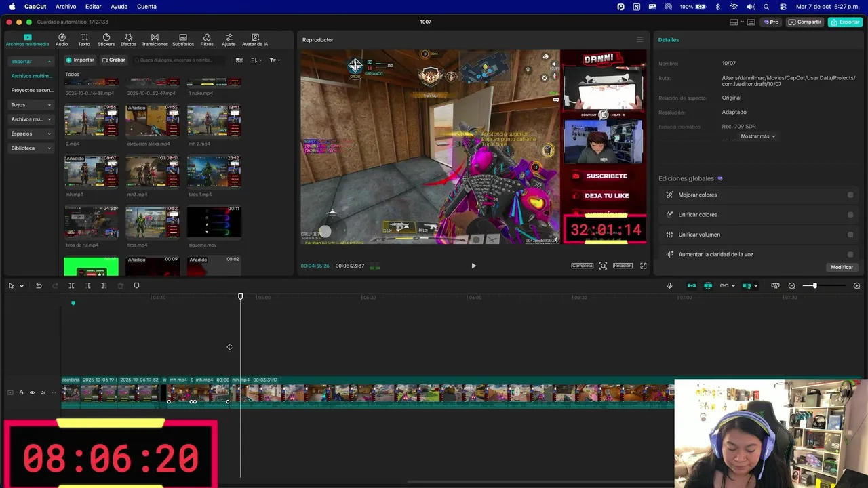Open selection tool dropdown arrow
This screenshot has width=868, height=488.
coord(22,285)
